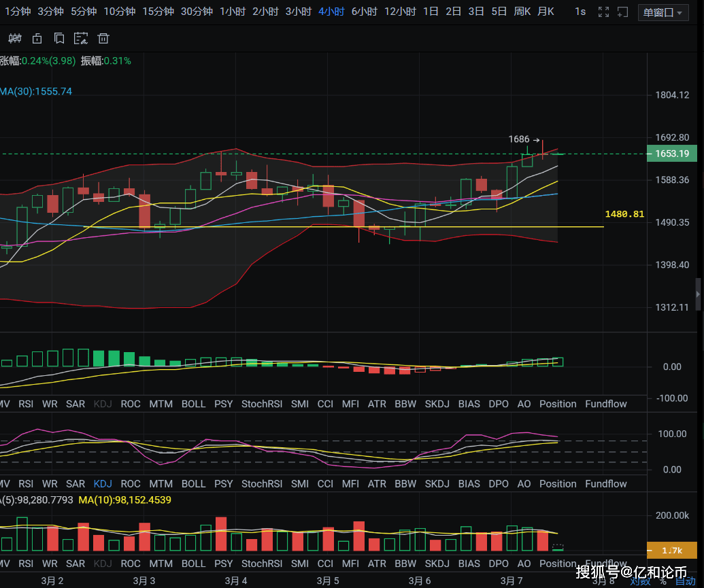Select CCI in the row with KDJ highlighted
Viewport: 704px width, 588px height.
click(x=325, y=484)
